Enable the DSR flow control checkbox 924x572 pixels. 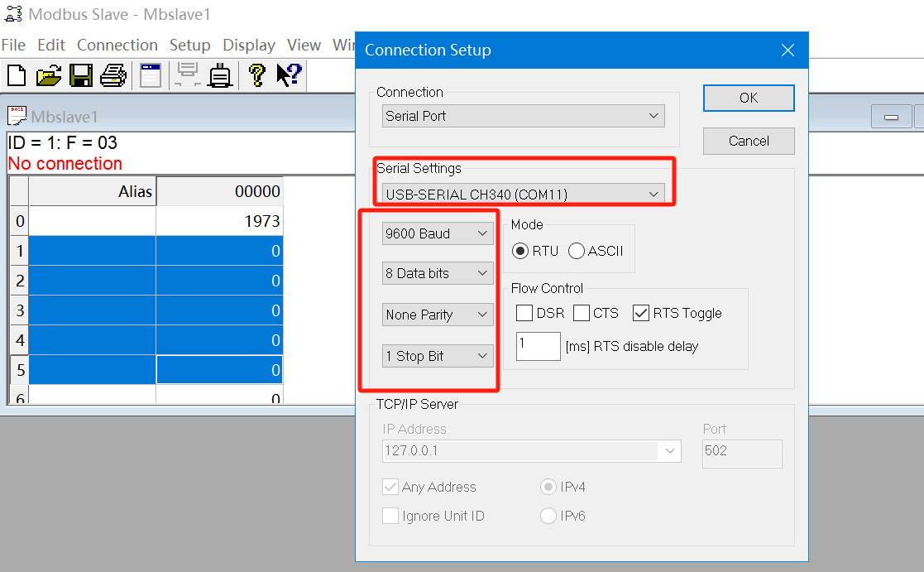pos(524,313)
